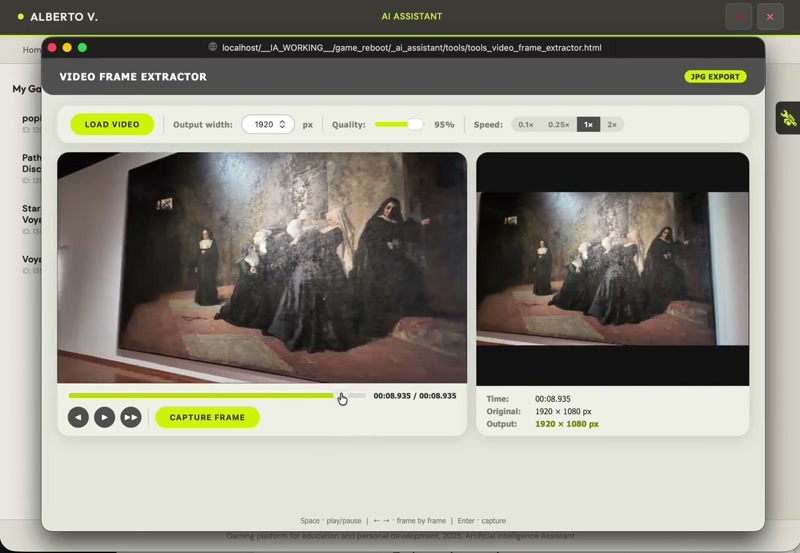
Task: Open the tools icon on right edge
Action: (x=788, y=118)
